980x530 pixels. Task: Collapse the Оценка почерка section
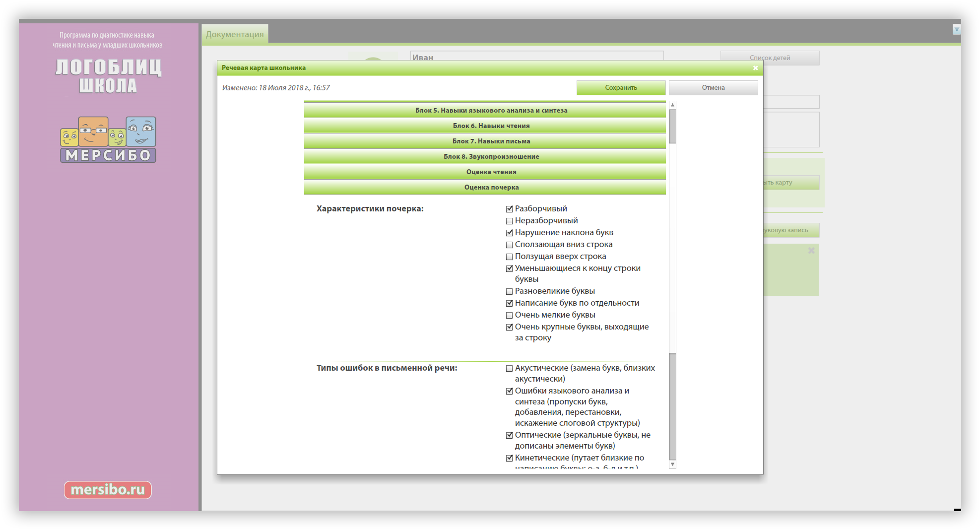click(x=484, y=187)
